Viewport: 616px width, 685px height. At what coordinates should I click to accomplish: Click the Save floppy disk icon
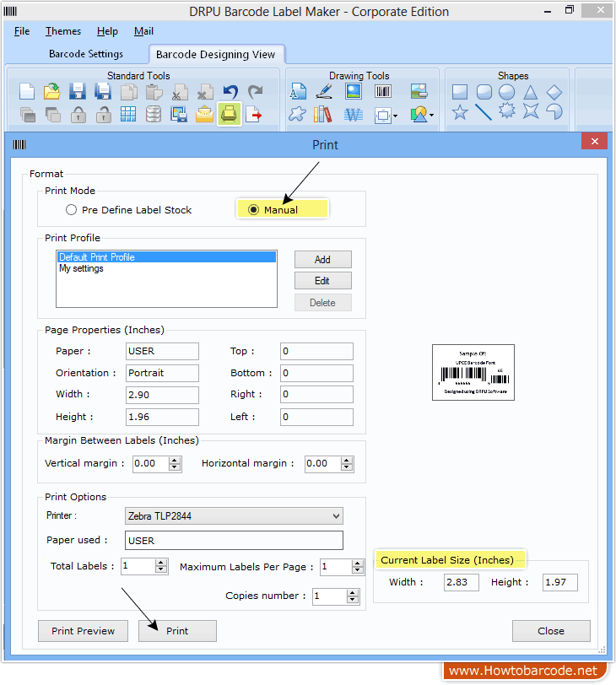coord(78,92)
